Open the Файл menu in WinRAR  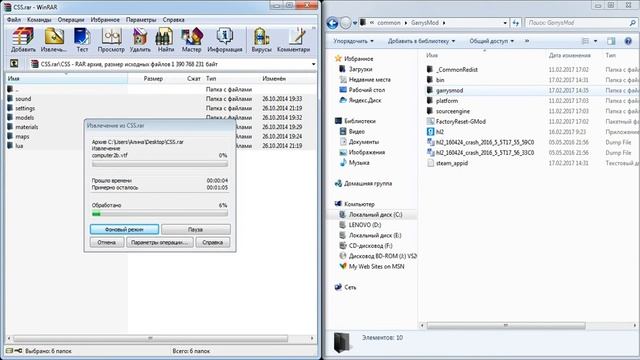[13, 20]
